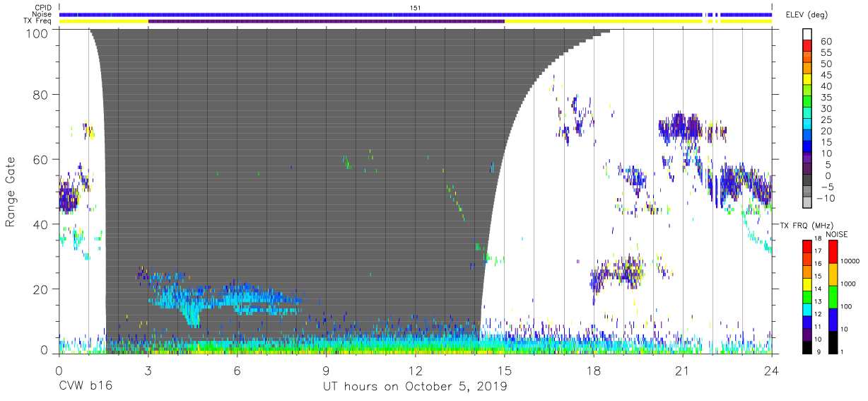Click the purple segment of the TX Freq bar
868x401 pixels.
(x=327, y=21)
